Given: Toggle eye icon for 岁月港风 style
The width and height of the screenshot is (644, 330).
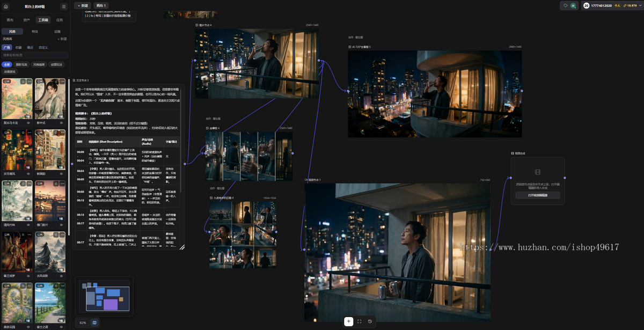Looking at the screenshot, I should (x=29, y=174).
